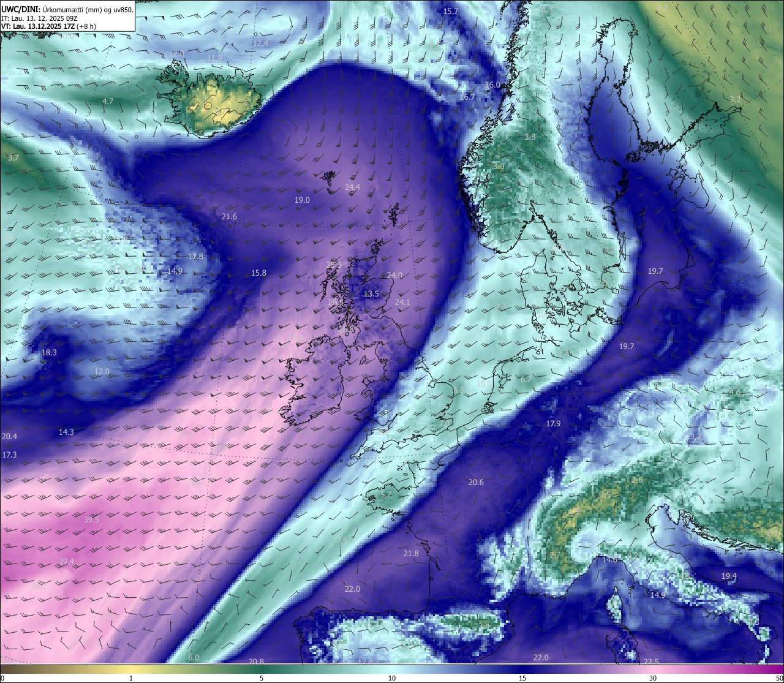Click the 12.4 value north of Iceland

pos(260,43)
